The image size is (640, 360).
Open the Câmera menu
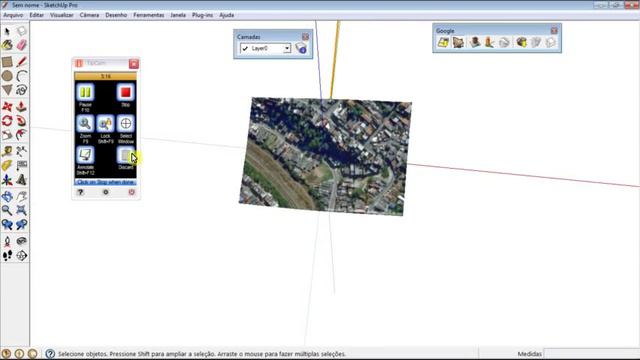(89, 15)
